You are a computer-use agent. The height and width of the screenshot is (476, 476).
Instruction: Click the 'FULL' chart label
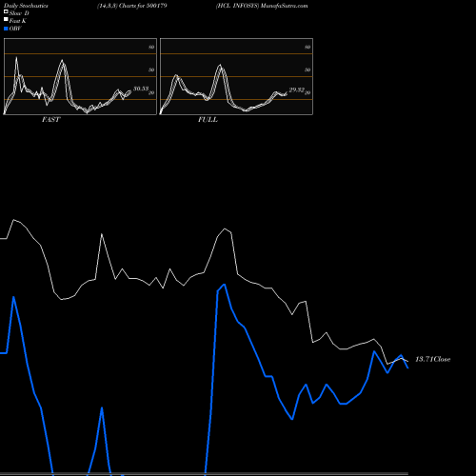pyautogui.click(x=208, y=120)
